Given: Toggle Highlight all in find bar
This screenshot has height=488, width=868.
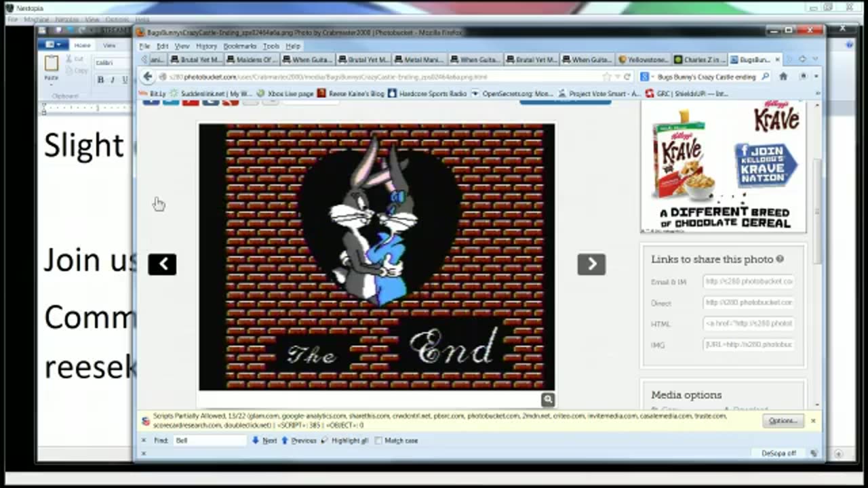Looking at the screenshot, I should point(345,441).
